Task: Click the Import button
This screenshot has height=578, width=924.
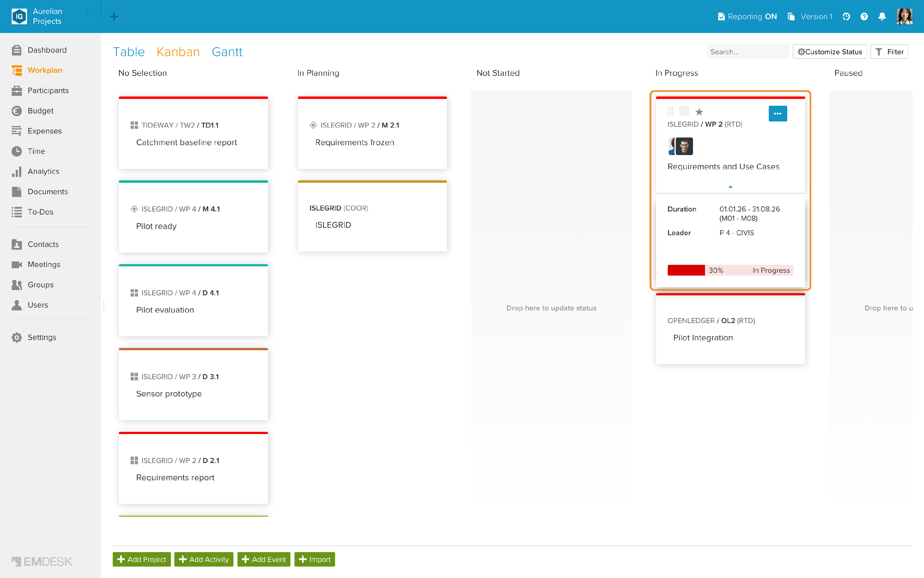Action: tap(314, 559)
